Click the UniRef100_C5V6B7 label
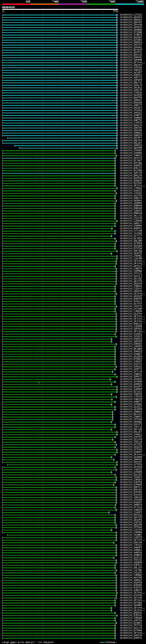 coord(131,150)
